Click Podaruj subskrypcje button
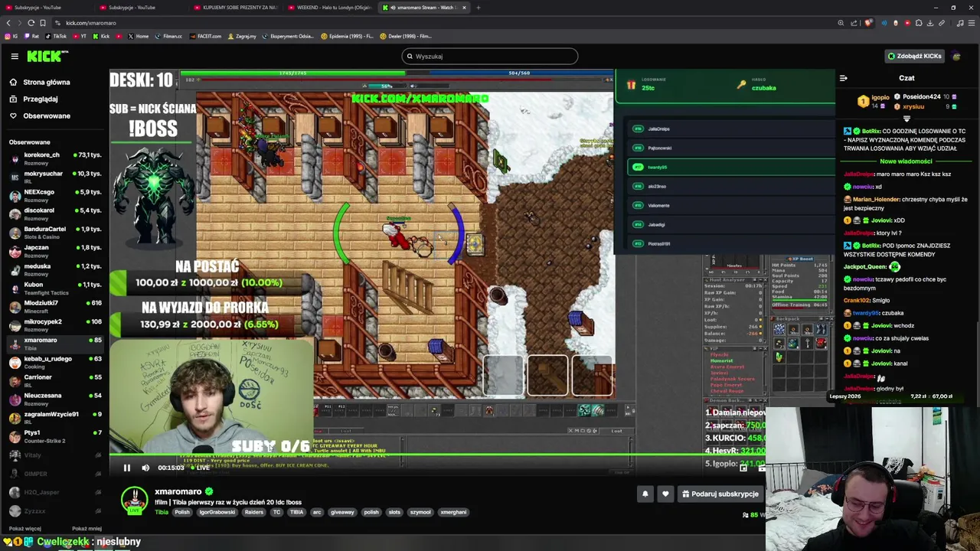This screenshot has width=980, height=551. pos(720,494)
